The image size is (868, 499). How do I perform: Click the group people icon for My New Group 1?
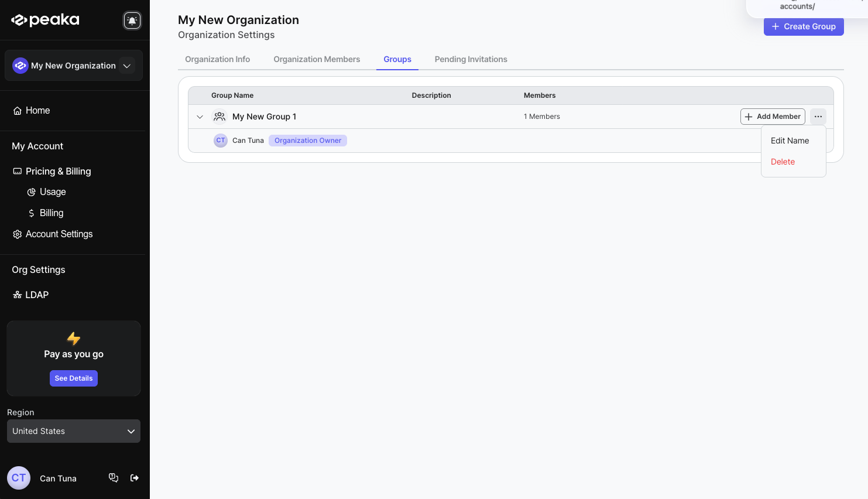point(219,117)
